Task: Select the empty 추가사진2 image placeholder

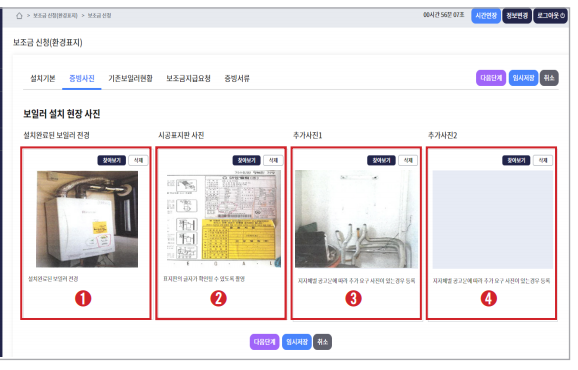Action: 493,220
